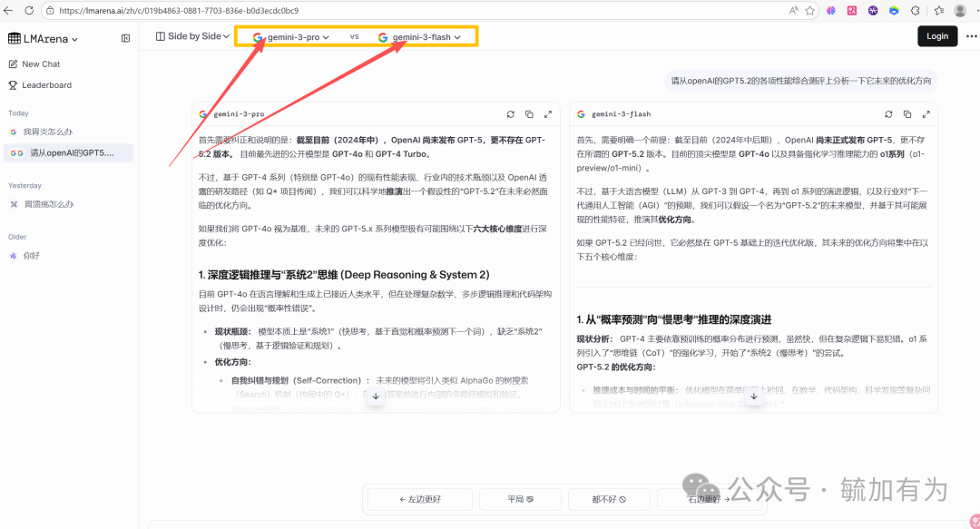The height and width of the screenshot is (529, 980).
Task: Copy the gemini-3-flash response
Action: pos(907,113)
